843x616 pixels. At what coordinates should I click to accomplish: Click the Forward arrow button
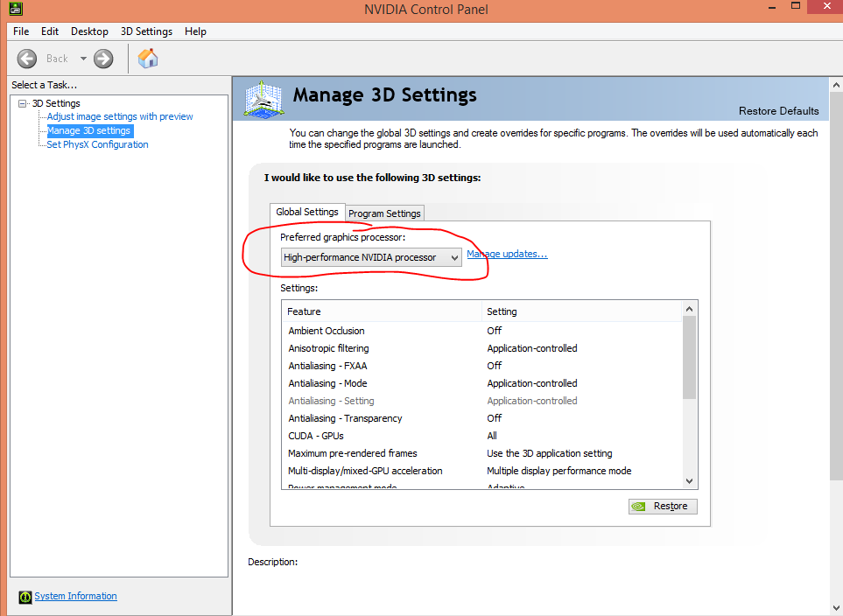pos(103,59)
